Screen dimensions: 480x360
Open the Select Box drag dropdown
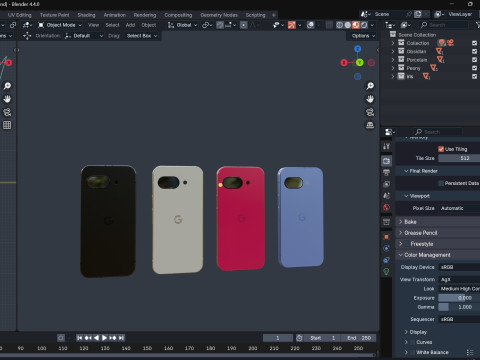coord(141,36)
